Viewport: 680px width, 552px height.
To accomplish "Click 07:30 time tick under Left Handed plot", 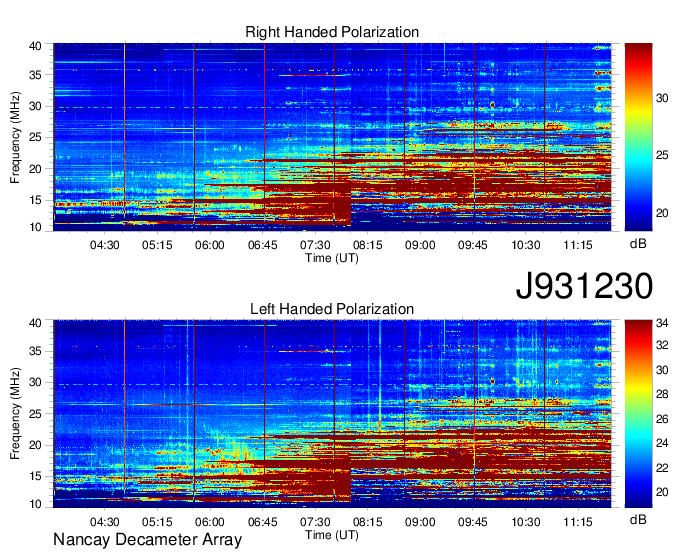I will [x=315, y=522].
